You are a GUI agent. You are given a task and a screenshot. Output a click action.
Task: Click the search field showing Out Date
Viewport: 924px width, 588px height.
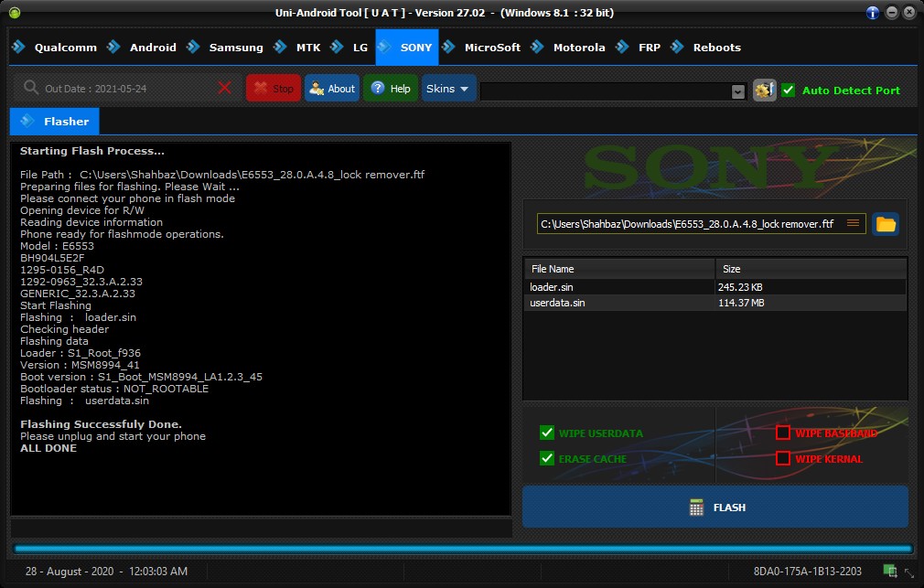(x=125, y=89)
